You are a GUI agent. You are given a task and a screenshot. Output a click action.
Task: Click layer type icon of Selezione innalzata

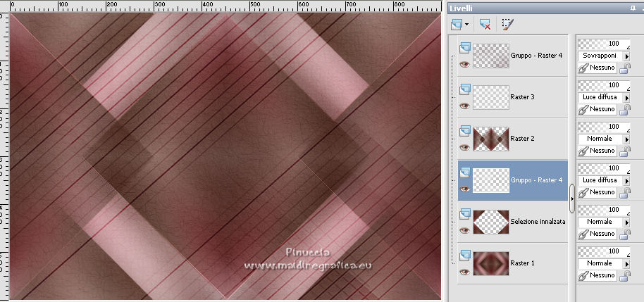pos(465,213)
